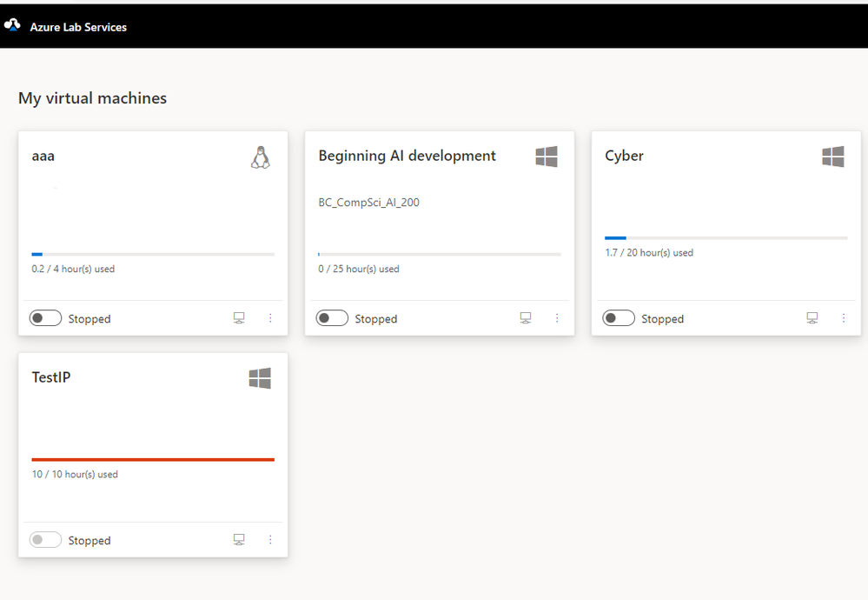868x600 pixels.
Task: Click the Stopped status on Cyber card
Action: pyautogui.click(x=663, y=319)
